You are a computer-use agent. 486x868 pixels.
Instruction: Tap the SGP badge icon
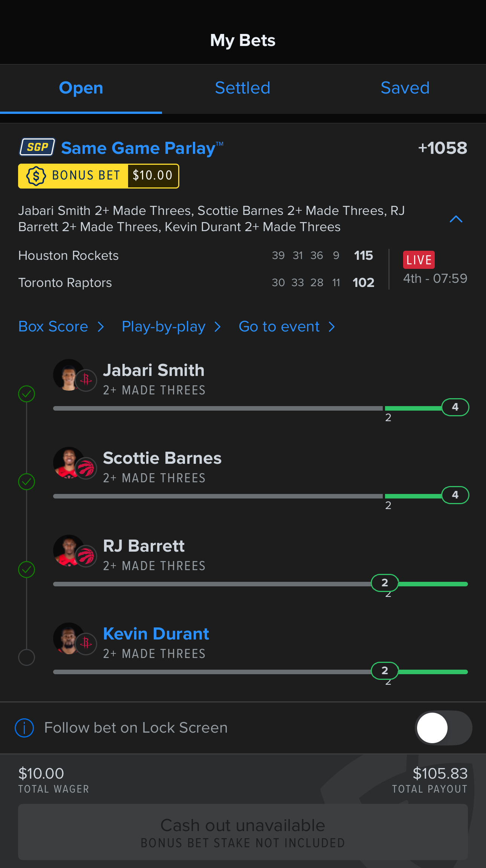tap(37, 147)
